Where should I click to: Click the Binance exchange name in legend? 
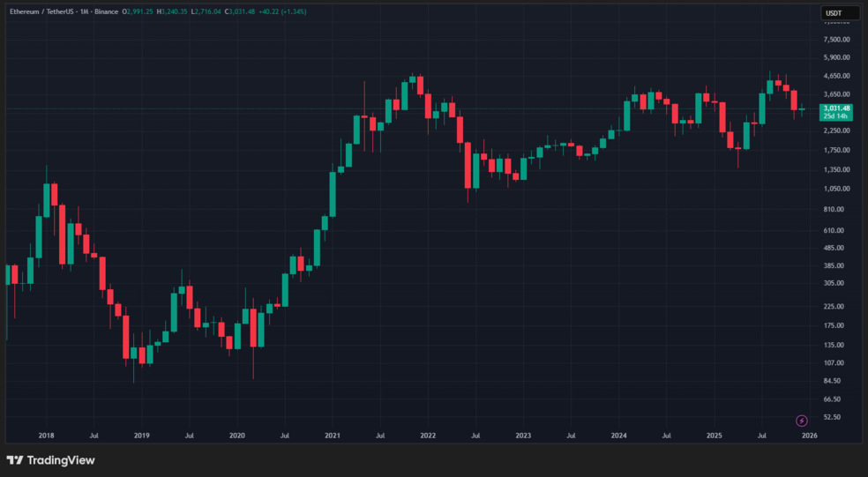[106, 11]
